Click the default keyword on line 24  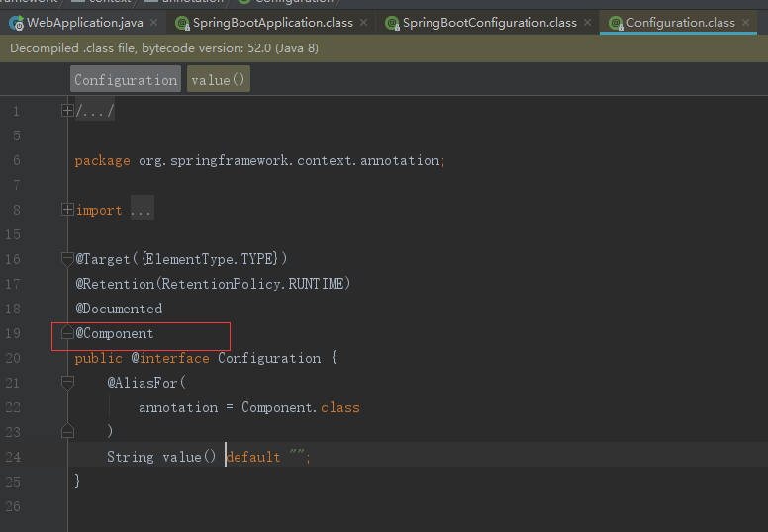coord(253,457)
